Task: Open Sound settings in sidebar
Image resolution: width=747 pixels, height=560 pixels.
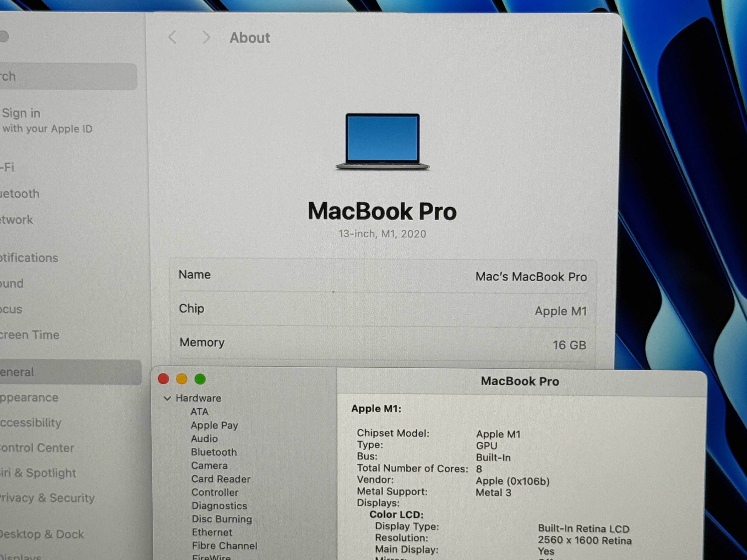Action: point(12,284)
